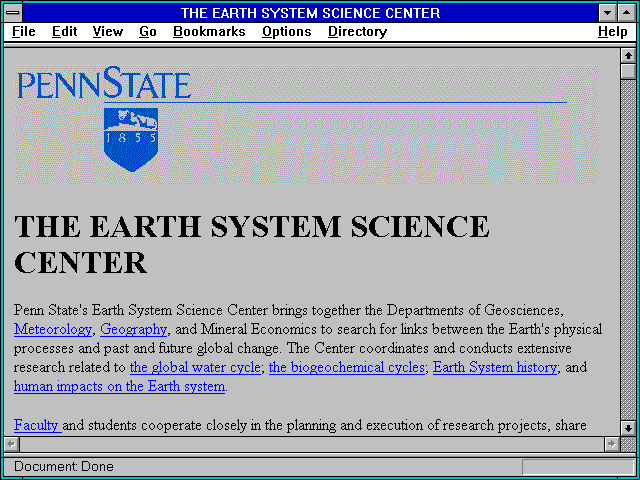Click the Penn State logo banner image
The height and width of the screenshot is (480, 640).
tap(306, 124)
